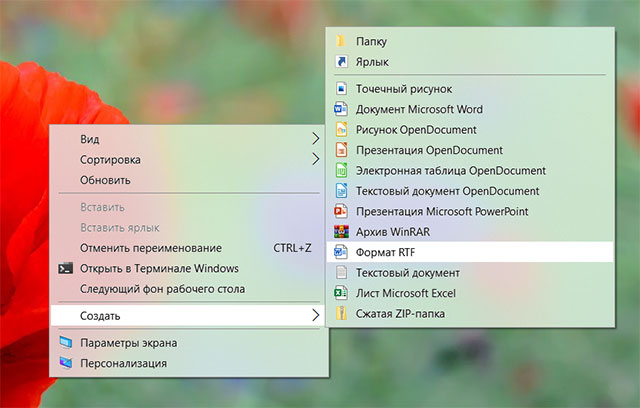The width and height of the screenshot is (640, 408).
Task: Create a Текстовый документ OpenDocument
Action: point(470,191)
